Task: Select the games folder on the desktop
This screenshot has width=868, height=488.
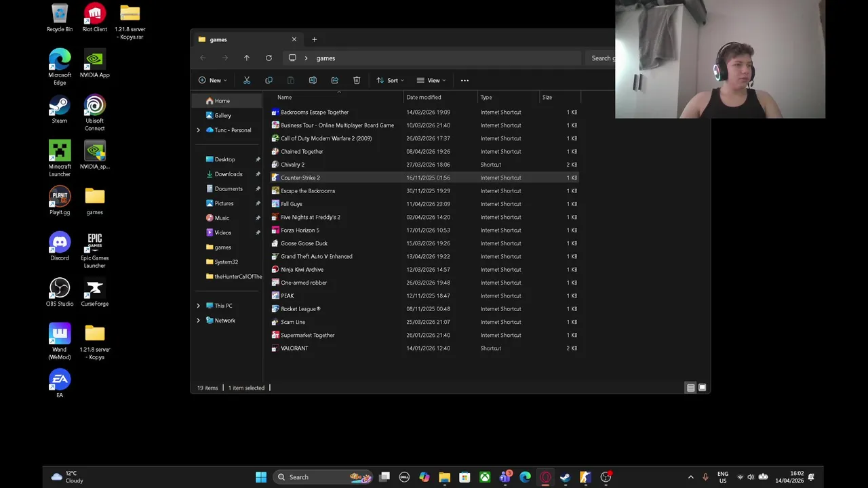Action: coord(95,201)
